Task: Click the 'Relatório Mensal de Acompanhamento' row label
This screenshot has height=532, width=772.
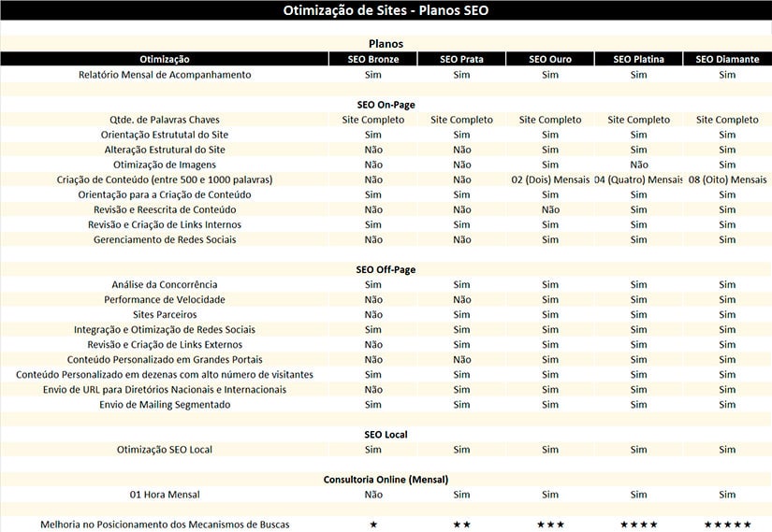Action: point(165,75)
